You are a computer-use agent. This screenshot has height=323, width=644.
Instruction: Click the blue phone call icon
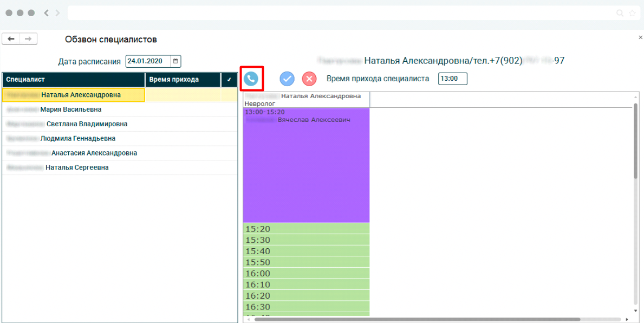coord(251,79)
